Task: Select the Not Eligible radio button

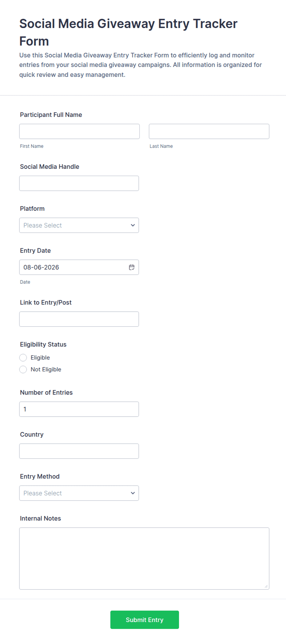Action: [x=23, y=369]
